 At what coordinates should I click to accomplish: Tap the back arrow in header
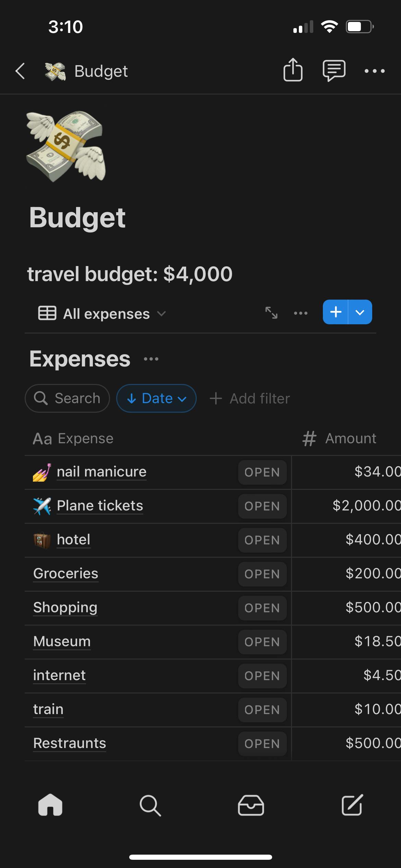[x=21, y=71]
